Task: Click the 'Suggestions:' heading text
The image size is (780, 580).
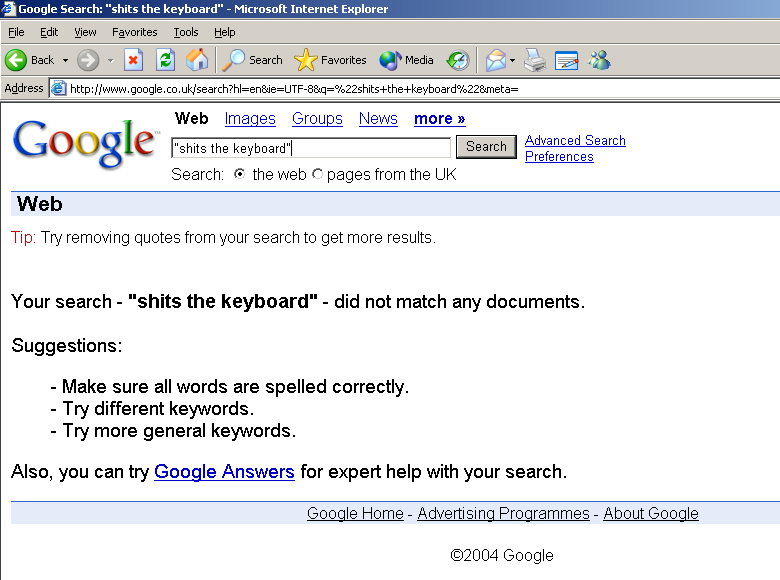Action: pos(67,345)
